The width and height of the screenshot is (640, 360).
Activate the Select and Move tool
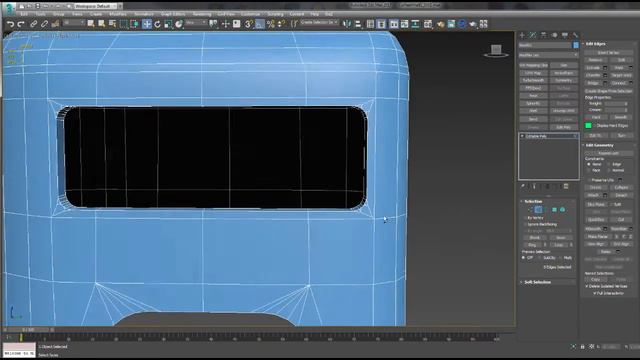click(x=147, y=24)
